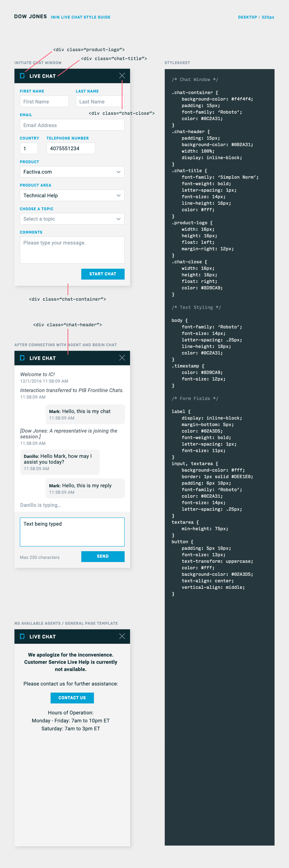
Task: Click the SEND button
Action: pyautogui.click(x=103, y=556)
